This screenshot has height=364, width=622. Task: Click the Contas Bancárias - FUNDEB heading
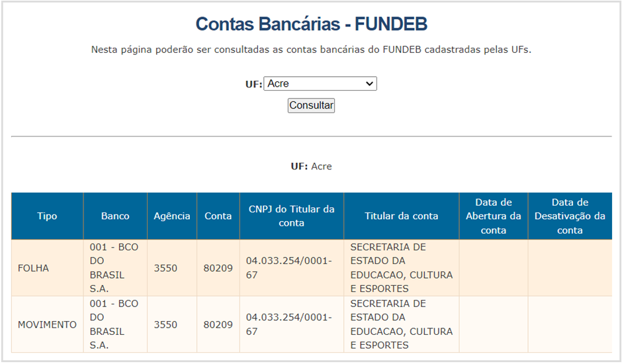pyautogui.click(x=312, y=24)
